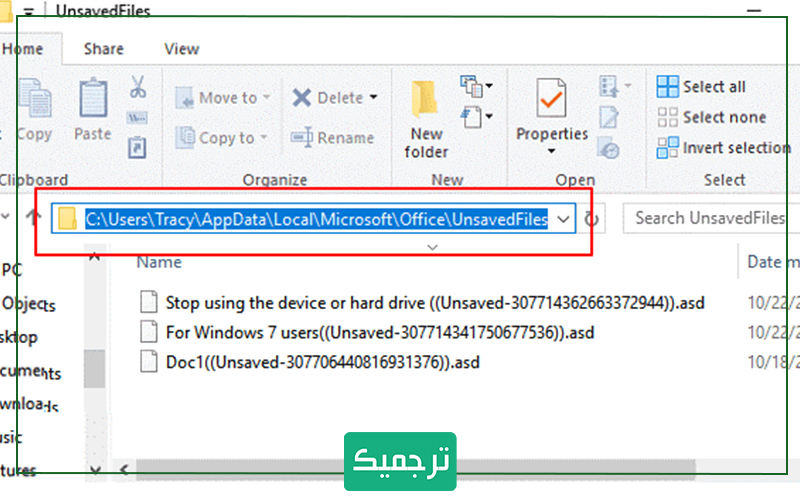This screenshot has width=800, height=500.
Task: Create a New folder
Action: tap(426, 120)
